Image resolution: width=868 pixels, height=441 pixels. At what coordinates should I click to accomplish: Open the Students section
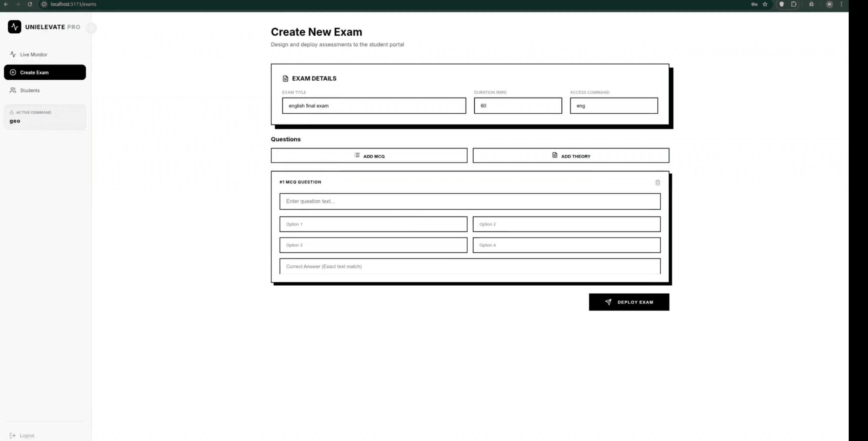(30, 90)
